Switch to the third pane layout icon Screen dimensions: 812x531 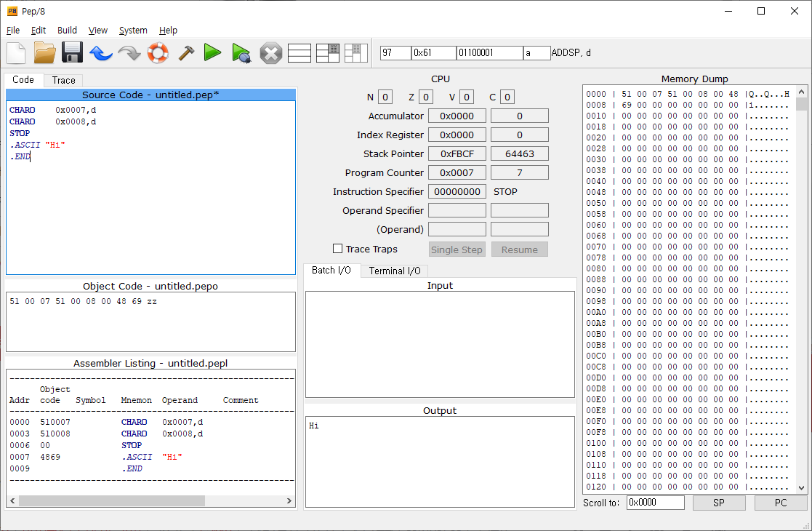point(356,53)
